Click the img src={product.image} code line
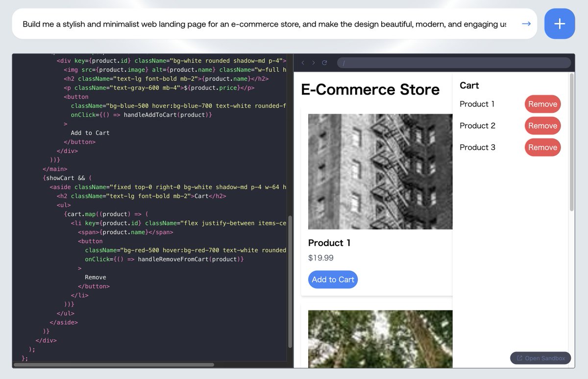This screenshot has width=588, height=379. 175,70
